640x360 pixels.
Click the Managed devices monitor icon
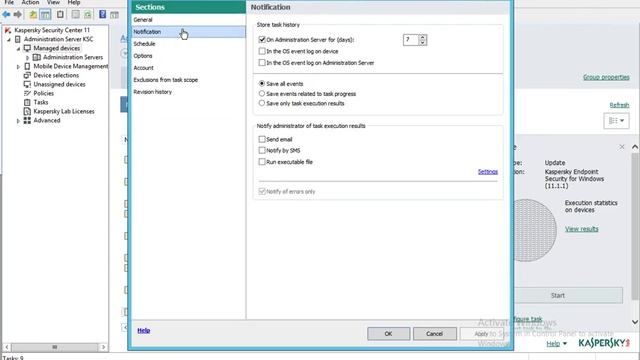tap(27, 48)
